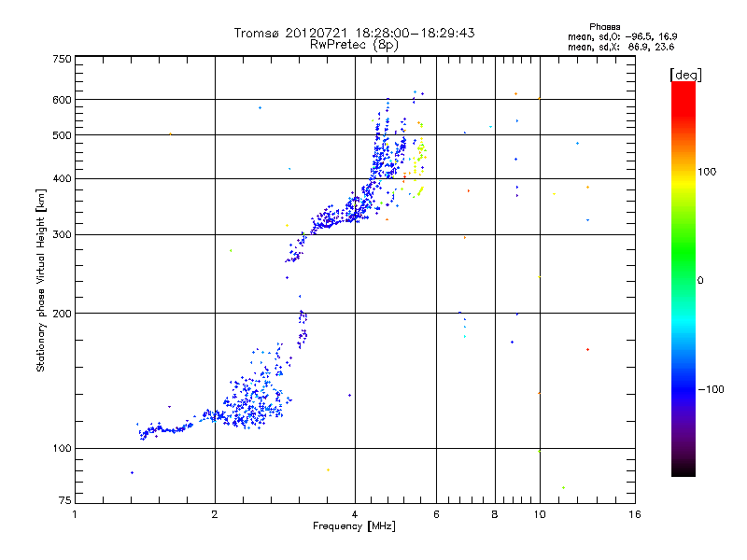Click y-axis tick label "750"
The height and width of the screenshot is (560, 747).
point(62,59)
